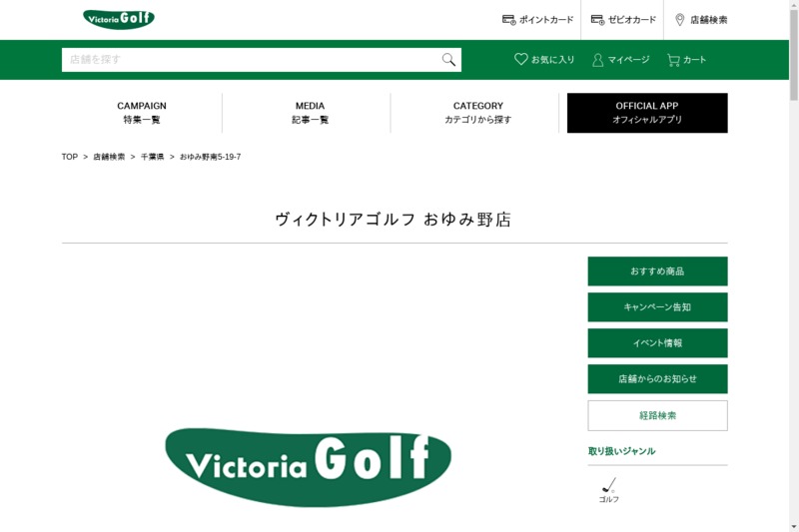The width and height of the screenshot is (799, 532).
Task: Click the OFFICIAL APP オフィシャルアプリ button
Action: (x=647, y=113)
